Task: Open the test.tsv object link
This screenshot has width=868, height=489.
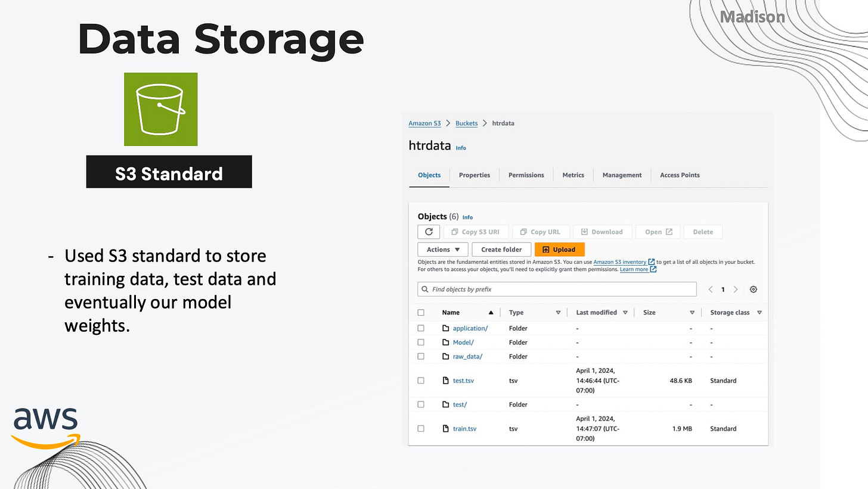Action: (463, 381)
